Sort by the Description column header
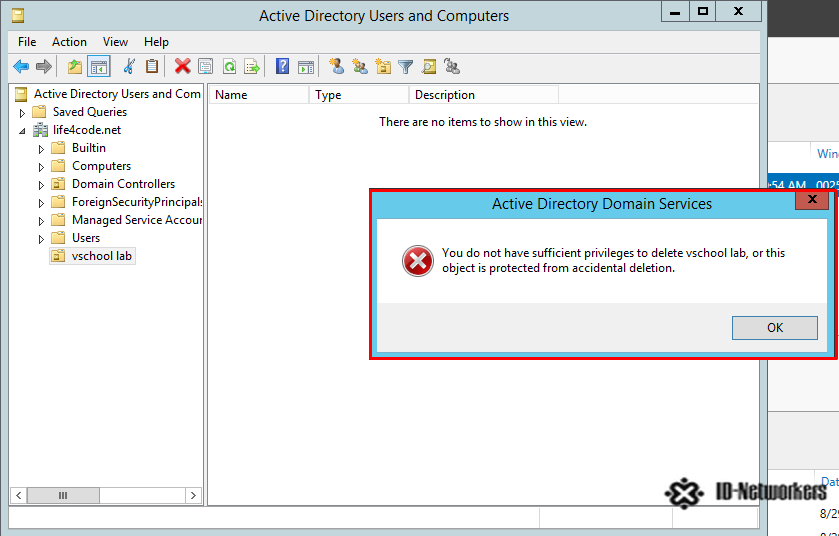This screenshot has width=839, height=536. pyautogui.click(x=484, y=95)
